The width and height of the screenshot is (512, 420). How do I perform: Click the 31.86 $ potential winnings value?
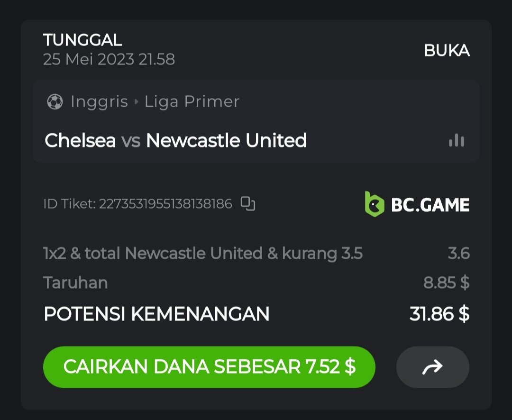pos(439,314)
